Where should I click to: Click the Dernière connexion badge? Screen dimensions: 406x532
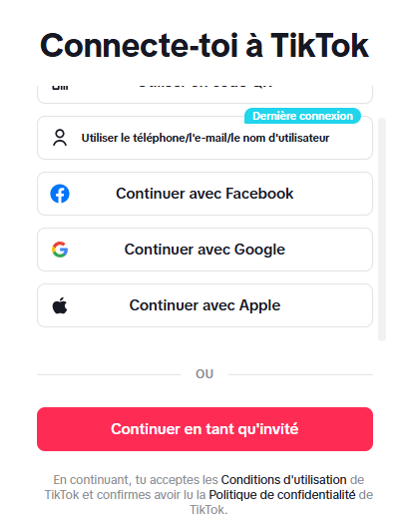[x=302, y=116]
